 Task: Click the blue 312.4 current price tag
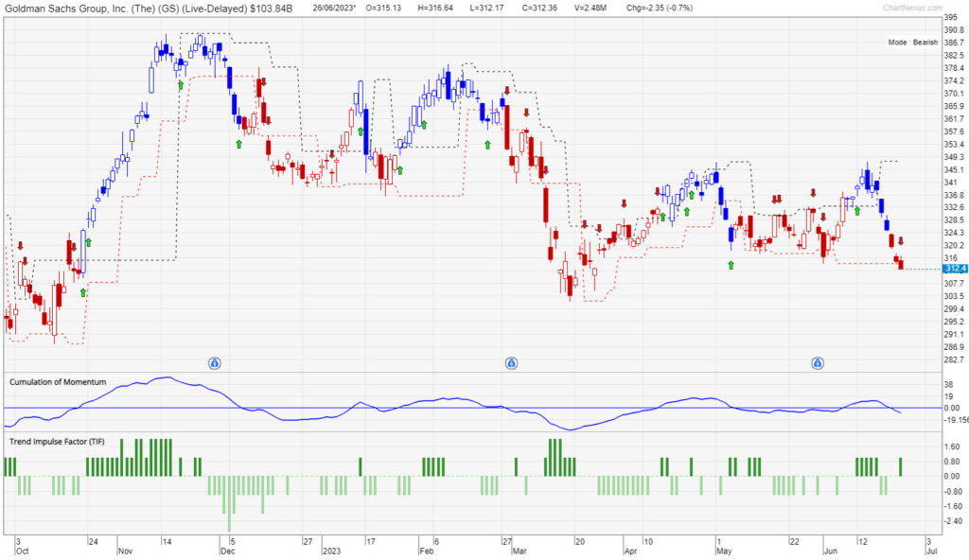956,269
